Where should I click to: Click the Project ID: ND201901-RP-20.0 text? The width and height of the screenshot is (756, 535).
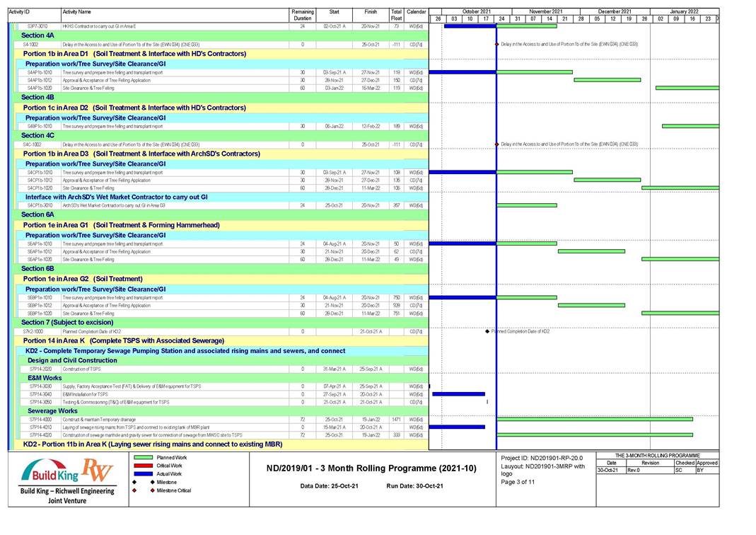point(542,458)
